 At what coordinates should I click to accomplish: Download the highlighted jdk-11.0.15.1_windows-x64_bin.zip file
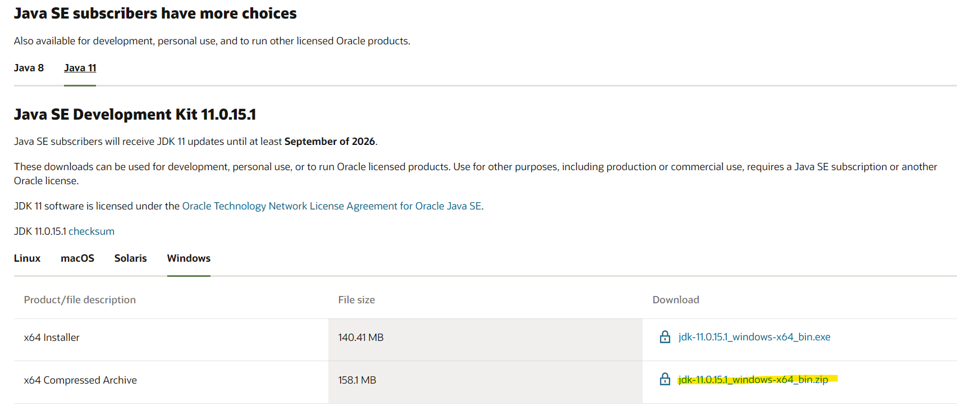point(753,380)
